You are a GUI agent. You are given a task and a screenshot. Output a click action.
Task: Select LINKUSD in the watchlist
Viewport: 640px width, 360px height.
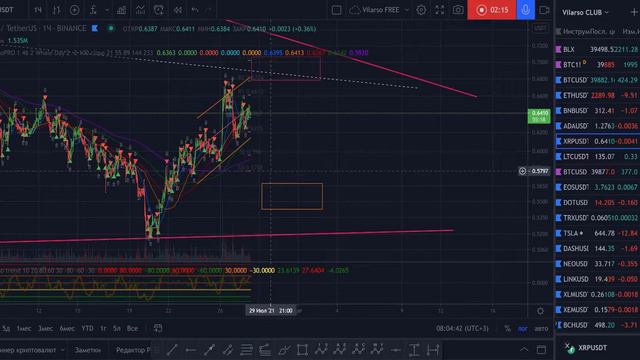tap(598, 279)
